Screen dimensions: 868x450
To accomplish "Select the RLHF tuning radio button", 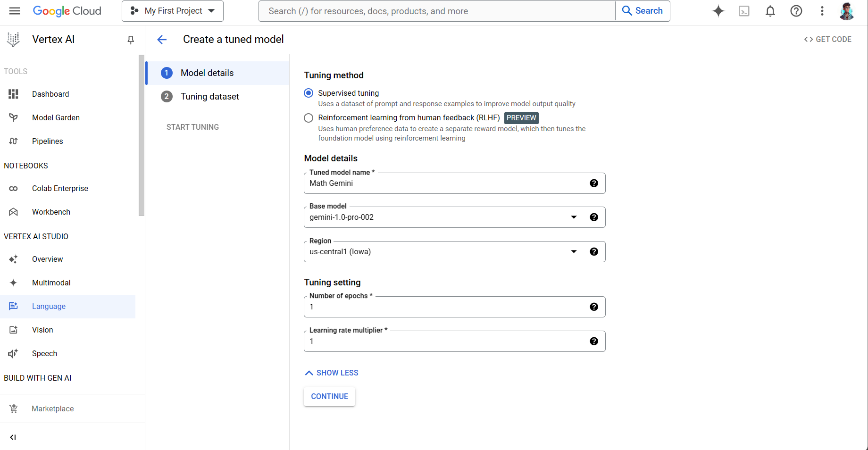I will point(309,118).
